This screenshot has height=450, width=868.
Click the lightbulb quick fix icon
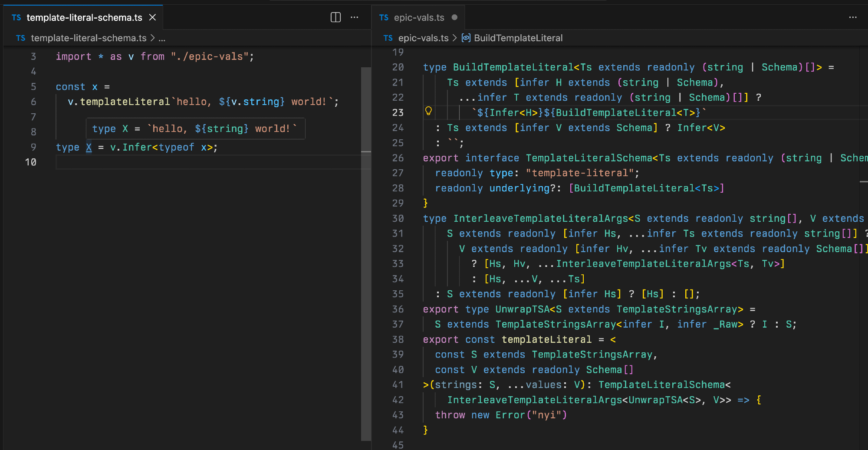[x=428, y=111]
